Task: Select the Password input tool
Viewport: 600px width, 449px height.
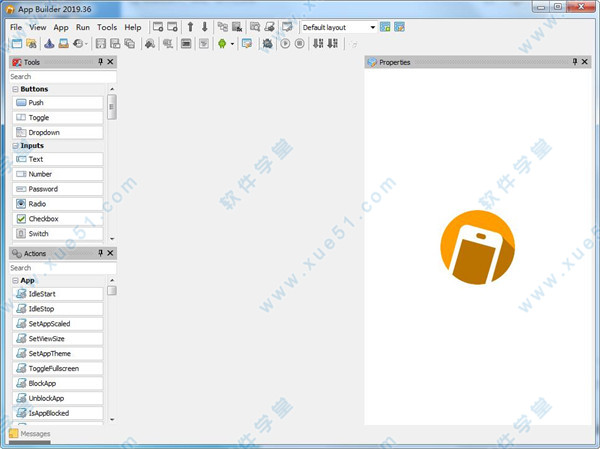Action: (x=58, y=189)
